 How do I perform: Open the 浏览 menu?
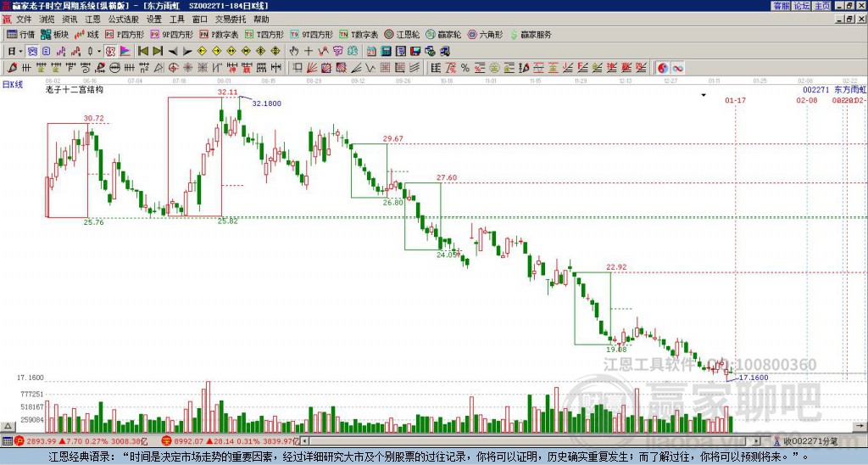click(x=47, y=20)
